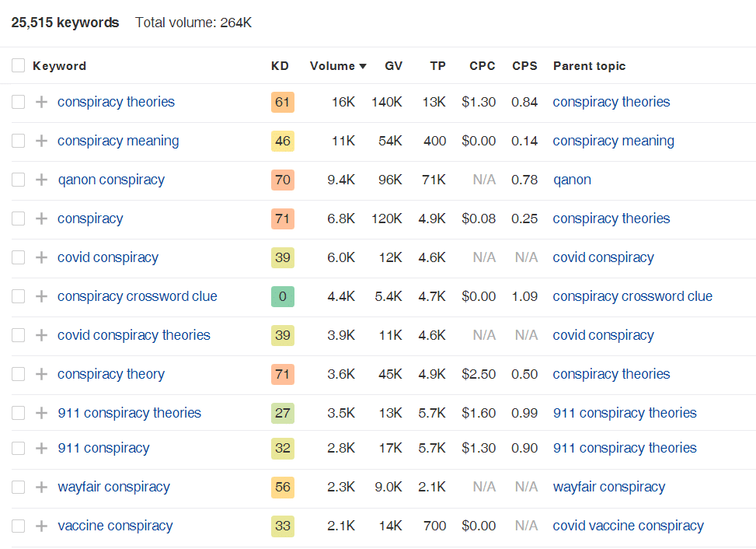Select checkbox for covid conspiracy theories row
Screen dimensions: 756x549
tap(19, 335)
